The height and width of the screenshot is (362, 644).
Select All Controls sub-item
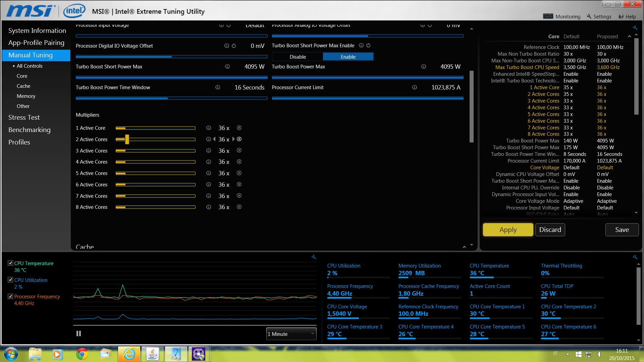[x=30, y=66]
